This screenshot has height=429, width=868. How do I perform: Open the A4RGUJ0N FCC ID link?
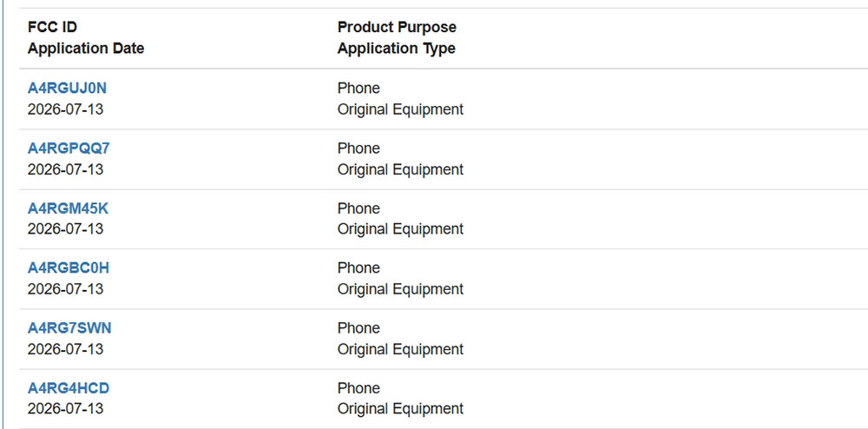(x=67, y=88)
